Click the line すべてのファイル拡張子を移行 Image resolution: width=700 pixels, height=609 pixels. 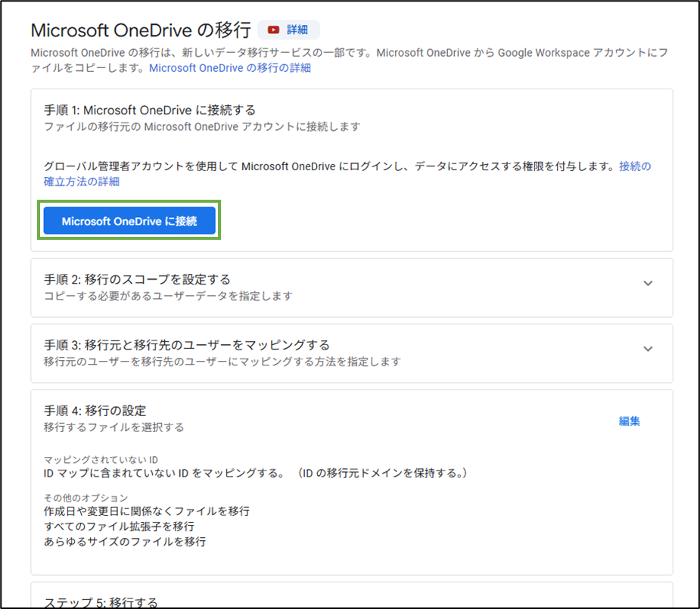pos(120,526)
